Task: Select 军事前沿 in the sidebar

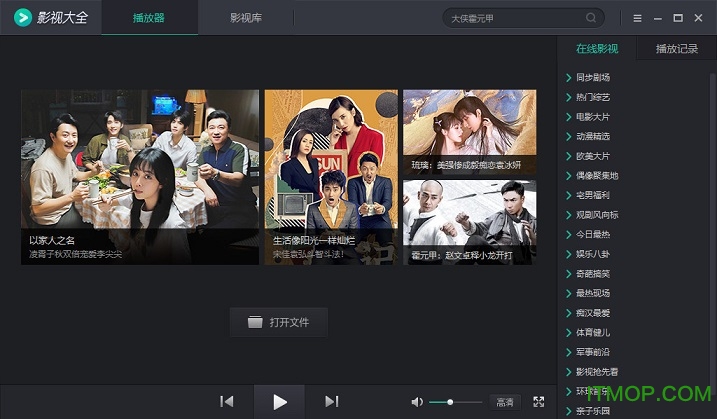Action: (593, 352)
